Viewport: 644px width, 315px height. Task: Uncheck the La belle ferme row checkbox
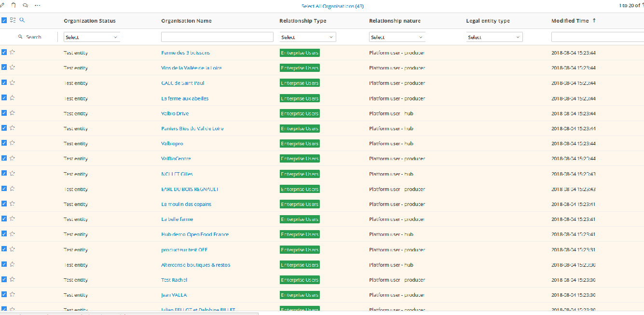click(4, 219)
